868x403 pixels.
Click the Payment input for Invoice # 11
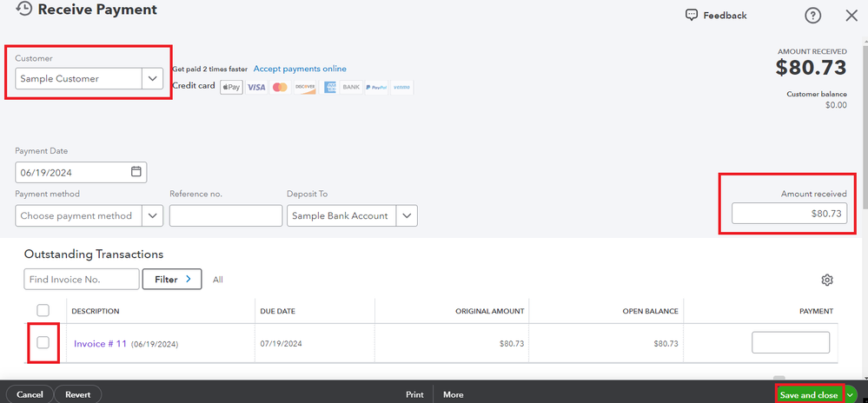791,343
